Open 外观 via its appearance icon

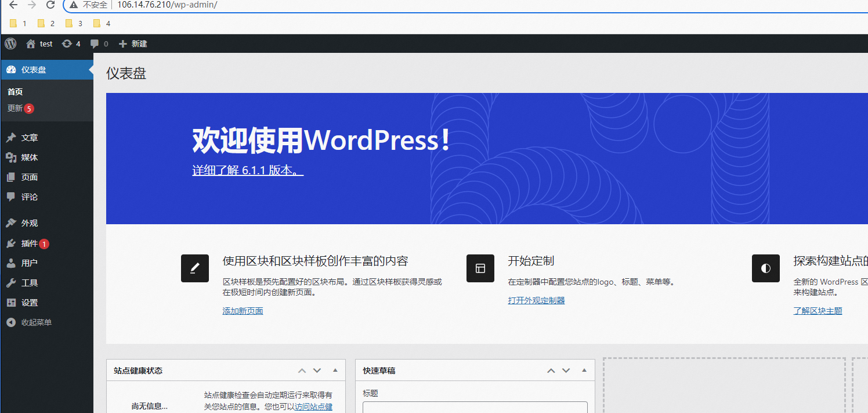(x=12, y=222)
